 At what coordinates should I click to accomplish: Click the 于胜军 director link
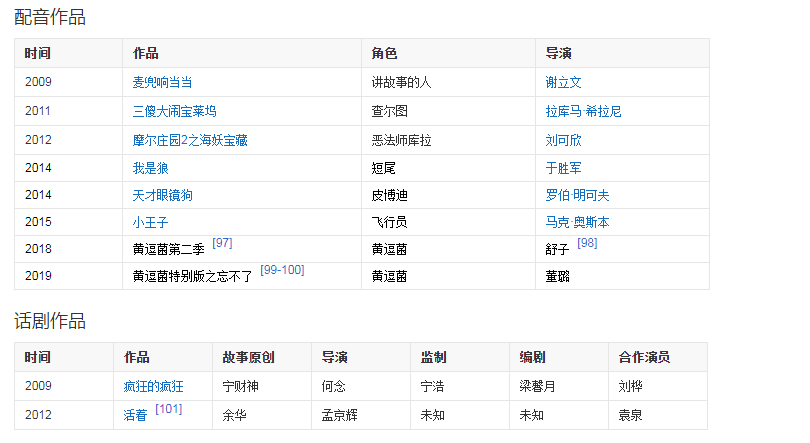563,168
